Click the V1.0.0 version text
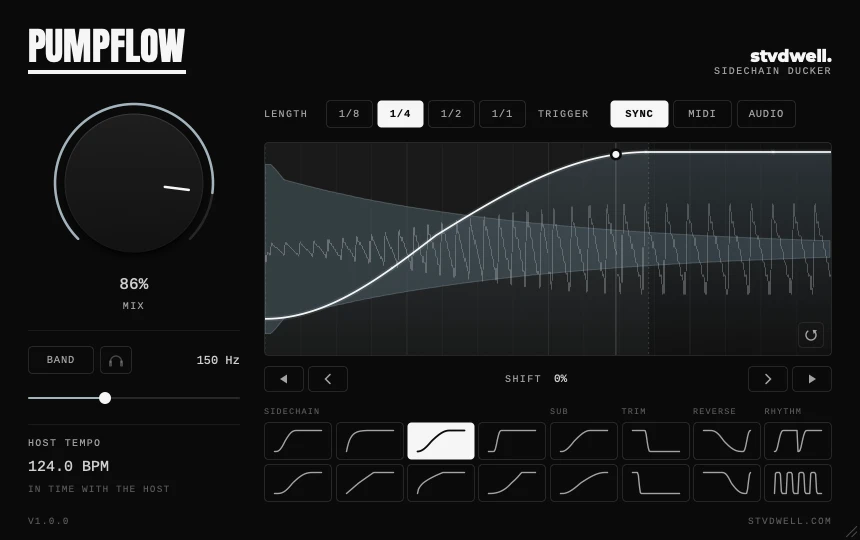The image size is (860, 540). point(48,521)
